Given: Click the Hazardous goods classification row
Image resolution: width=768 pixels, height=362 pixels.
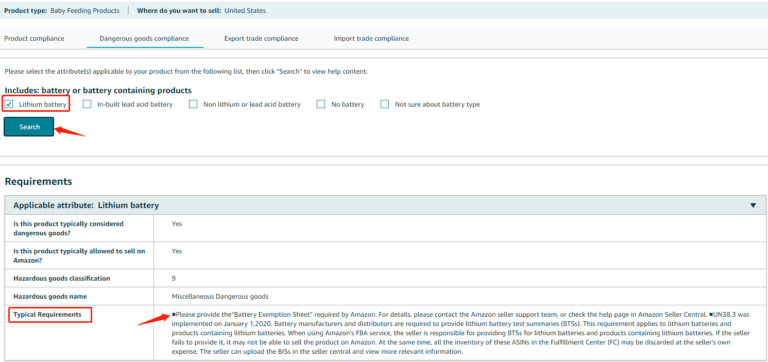Looking at the screenshot, I should pos(384,278).
